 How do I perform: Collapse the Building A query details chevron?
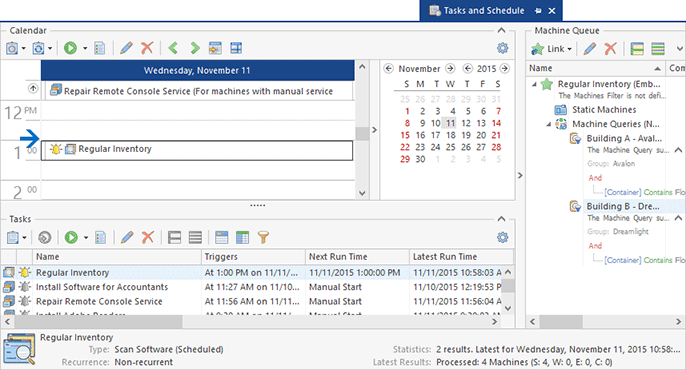click(x=678, y=150)
